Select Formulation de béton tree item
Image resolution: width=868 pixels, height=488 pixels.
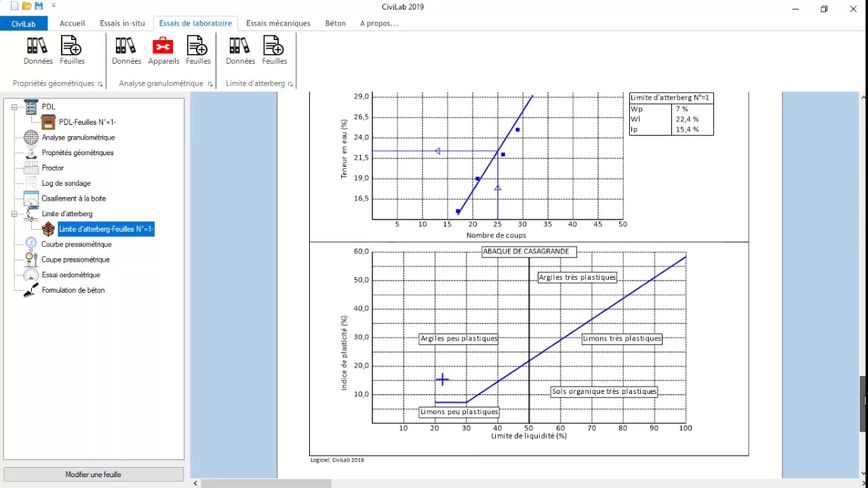[x=73, y=290]
